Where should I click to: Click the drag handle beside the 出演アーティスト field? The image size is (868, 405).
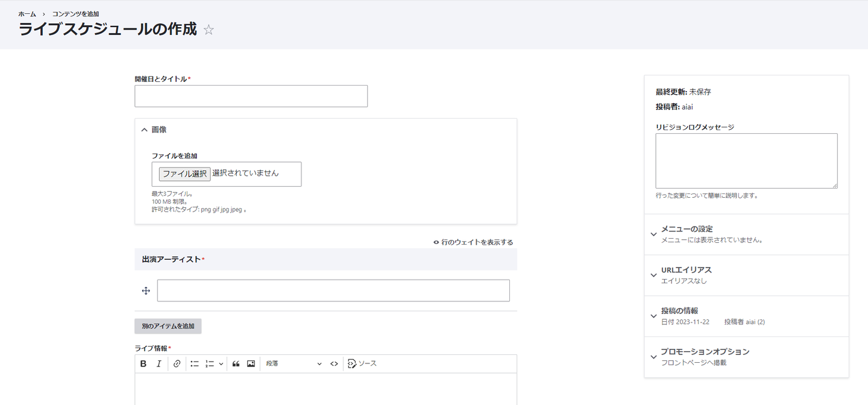145,290
